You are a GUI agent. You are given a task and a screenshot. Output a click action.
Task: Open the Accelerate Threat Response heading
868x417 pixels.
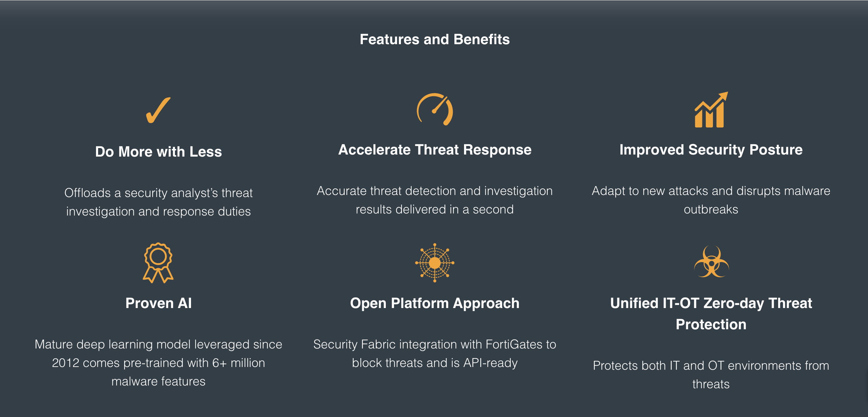coord(435,150)
